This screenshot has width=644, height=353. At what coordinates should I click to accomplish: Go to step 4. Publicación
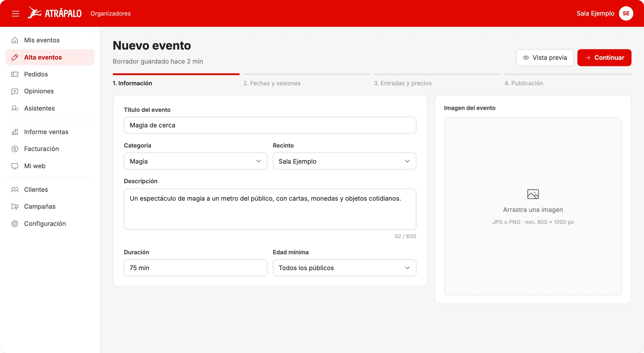tap(524, 83)
